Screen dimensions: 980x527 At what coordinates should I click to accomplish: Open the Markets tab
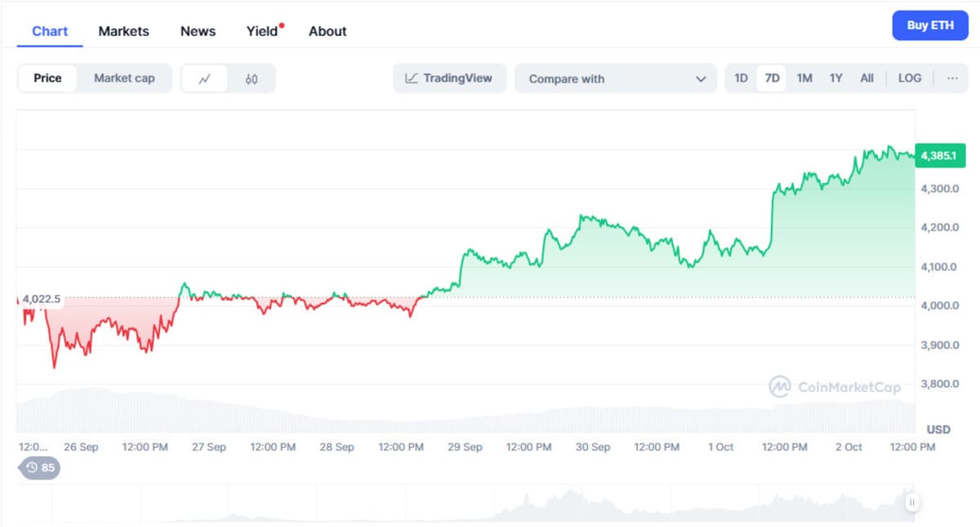tap(123, 31)
